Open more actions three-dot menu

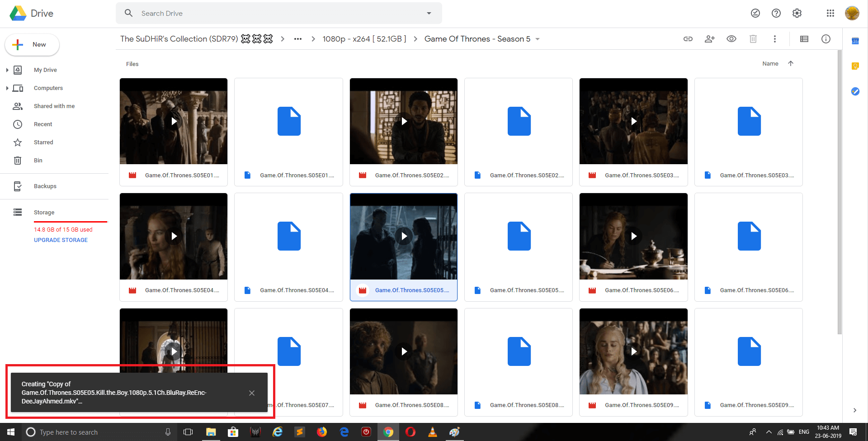(775, 39)
